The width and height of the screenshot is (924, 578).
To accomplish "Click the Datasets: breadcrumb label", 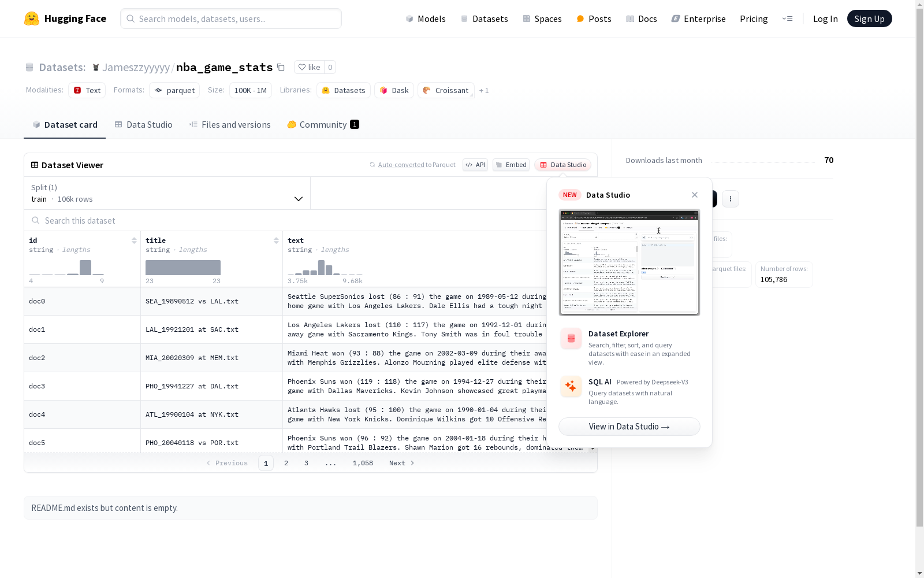I will 62,67.
